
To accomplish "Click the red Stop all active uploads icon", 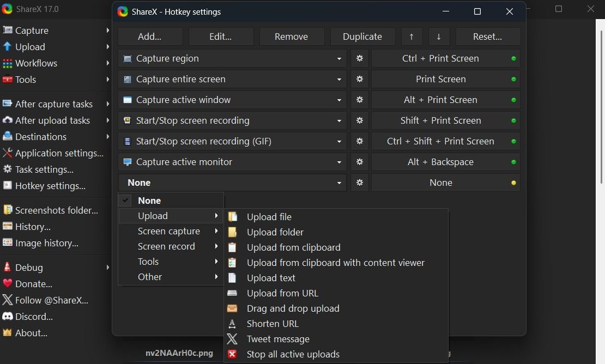I will click(232, 354).
